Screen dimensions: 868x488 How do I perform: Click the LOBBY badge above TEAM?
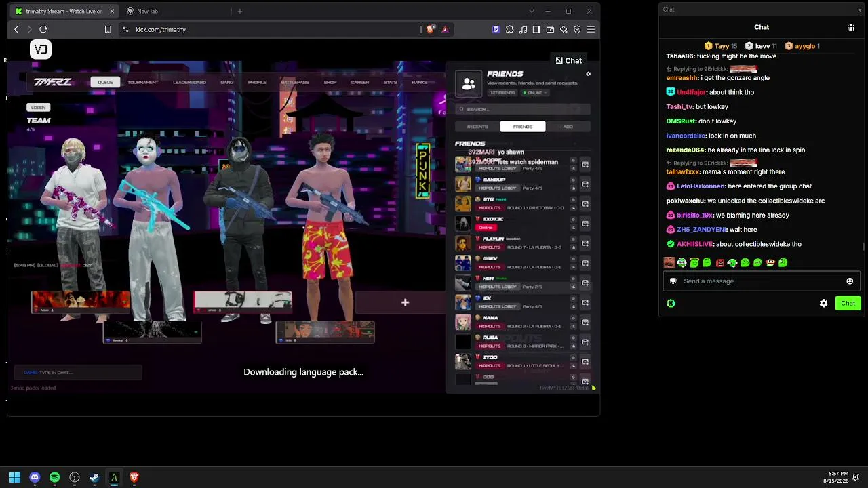point(38,107)
